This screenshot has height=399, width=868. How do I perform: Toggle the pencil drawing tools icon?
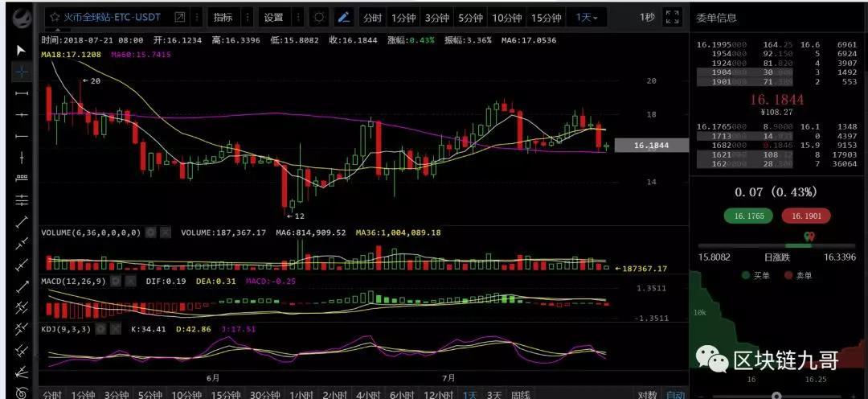[344, 17]
